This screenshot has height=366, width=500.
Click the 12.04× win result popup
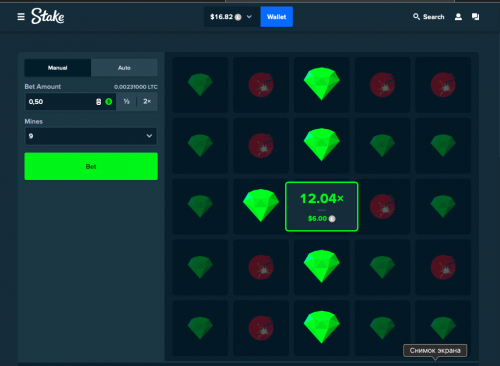coord(322,206)
